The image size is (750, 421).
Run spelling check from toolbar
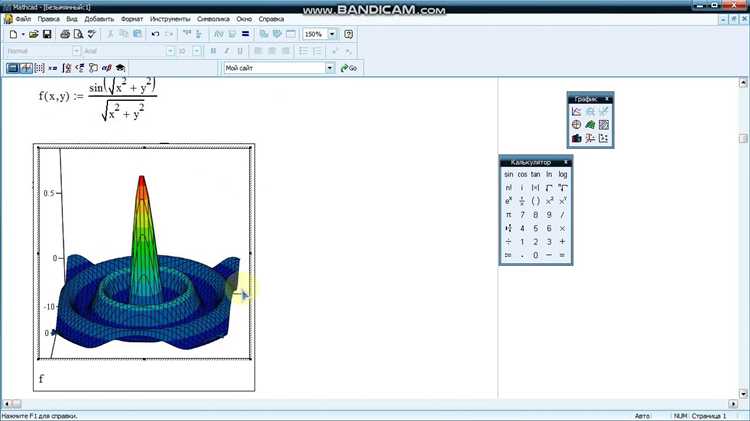91,34
